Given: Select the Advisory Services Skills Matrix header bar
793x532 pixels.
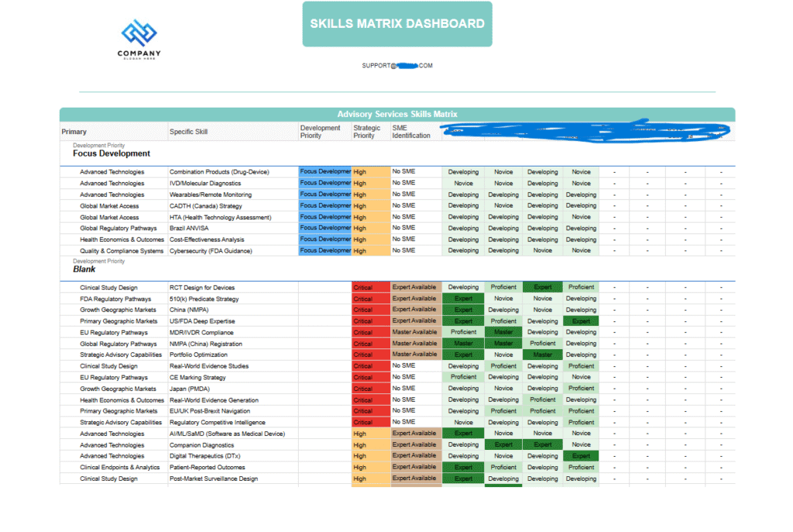Looking at the screenshot, I should [396, 114].
